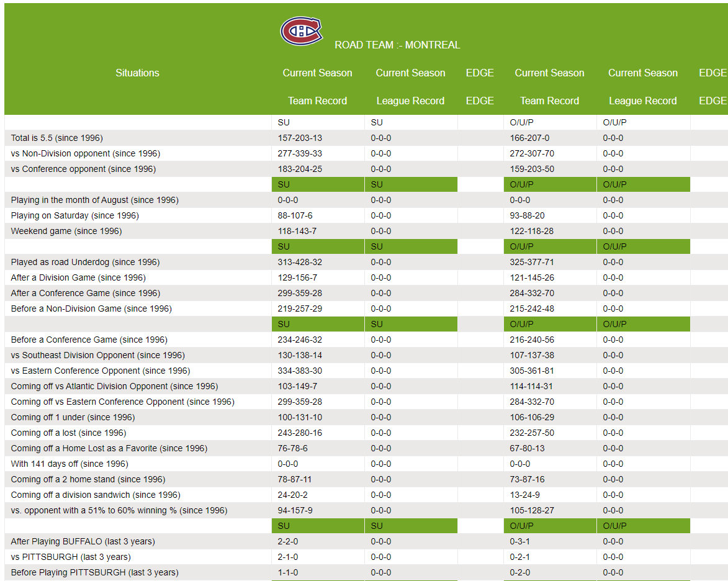Select the SU record 234-246-32

pyautogui.click(x=300, y=340)
